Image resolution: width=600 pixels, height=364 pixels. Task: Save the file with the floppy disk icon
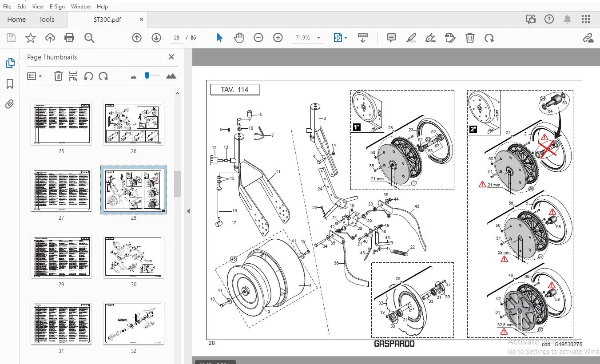click(x=11, y=38)
